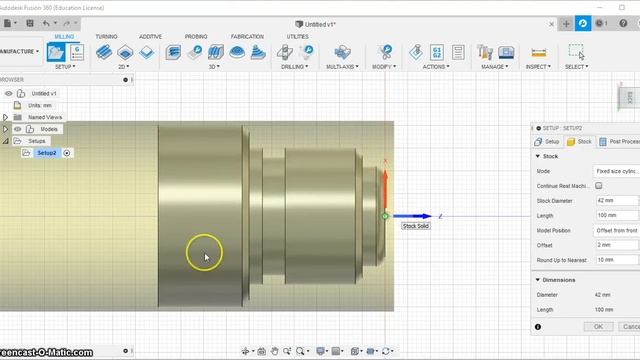Open the Tool Library

click(485, 52)
